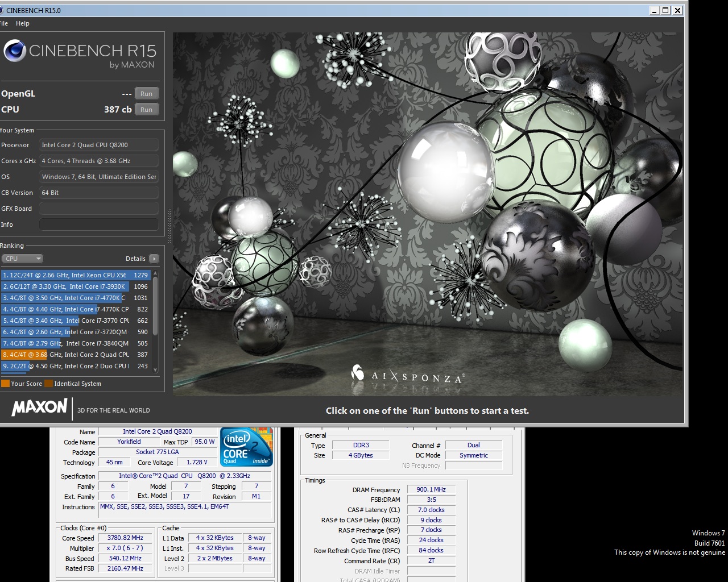Click Max TDP 95.0 W in CPU-Z
Image resolution: width=728 pixels, height=582 pixels.
click(x=204, y=442)
